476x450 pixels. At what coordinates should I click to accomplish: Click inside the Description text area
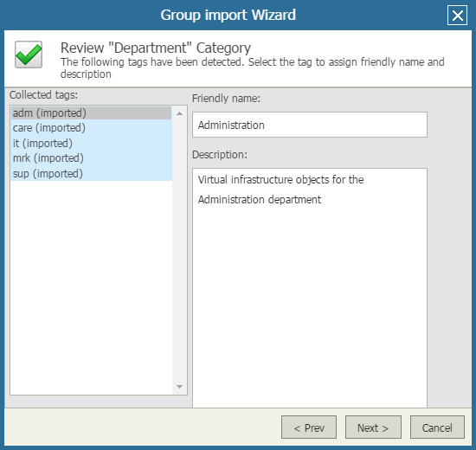pos(310,288)
